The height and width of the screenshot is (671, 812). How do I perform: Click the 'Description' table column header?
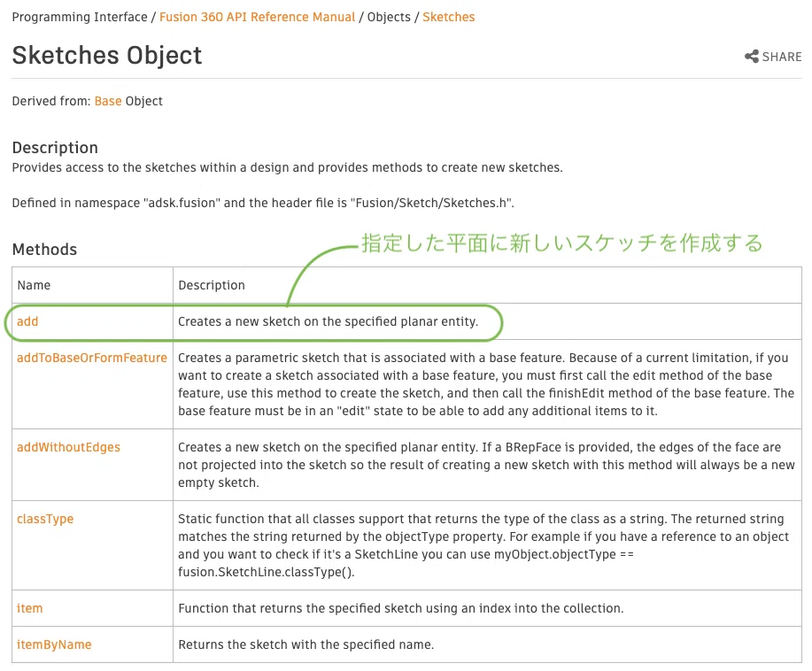click(212, 285)
